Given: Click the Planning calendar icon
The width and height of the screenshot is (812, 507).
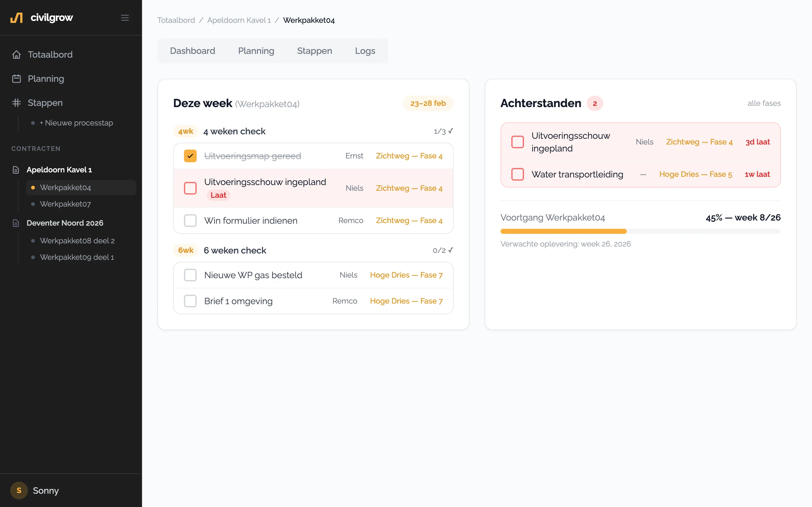Looking at the screenshot, I should (x=16, y=79).
